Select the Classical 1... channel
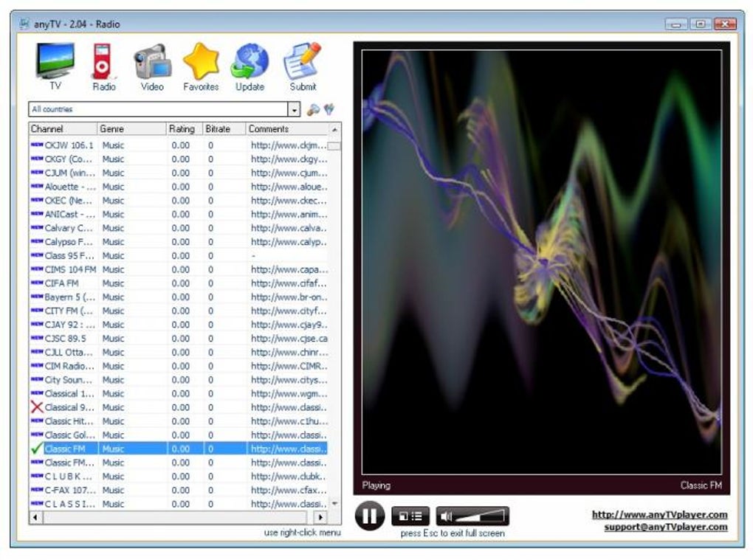The width and height of the screenshot is (753, 560). [179, 393]
